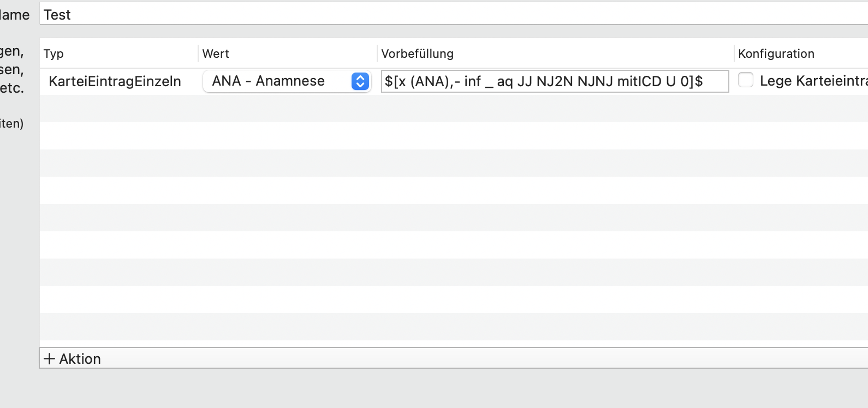Screen dimensions: 868x408
Task: Click the Konfiguration column header
Action: [x=776, y=54]
